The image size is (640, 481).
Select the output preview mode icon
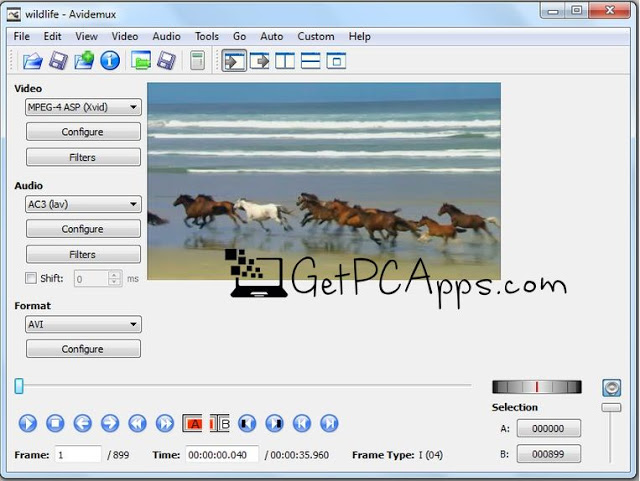click(x=260, y=61)
